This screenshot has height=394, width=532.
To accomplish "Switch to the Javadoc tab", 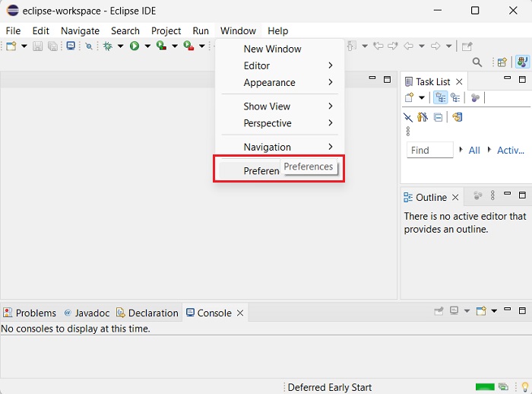I will pyautogui.click(x=87, y=313).
